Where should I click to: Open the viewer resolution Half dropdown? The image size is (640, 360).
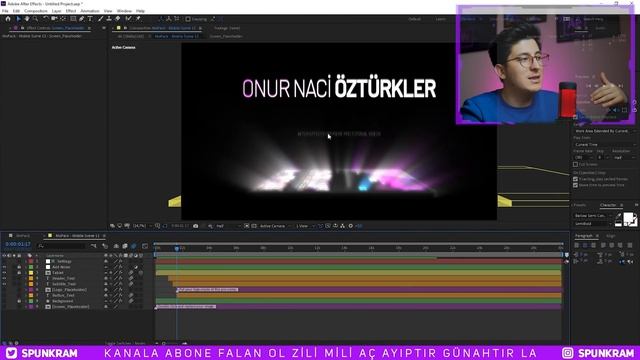point(228,226)
